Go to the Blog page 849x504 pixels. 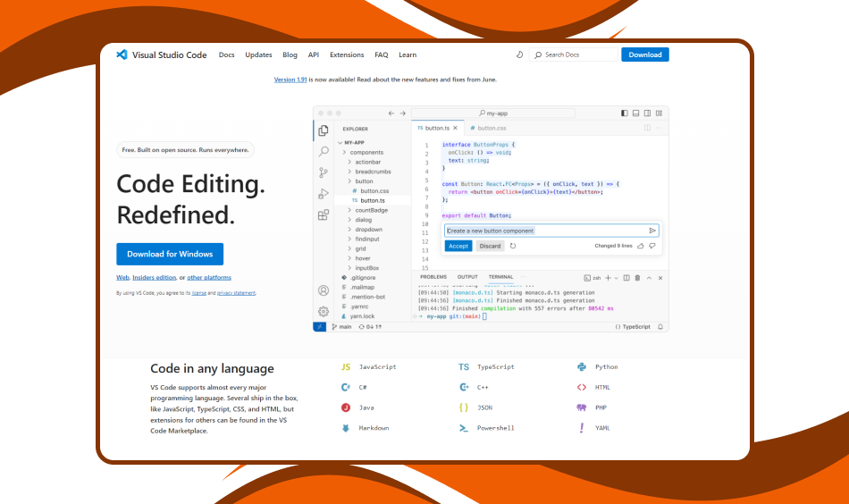pyautogui.click(x=290, y=55)
